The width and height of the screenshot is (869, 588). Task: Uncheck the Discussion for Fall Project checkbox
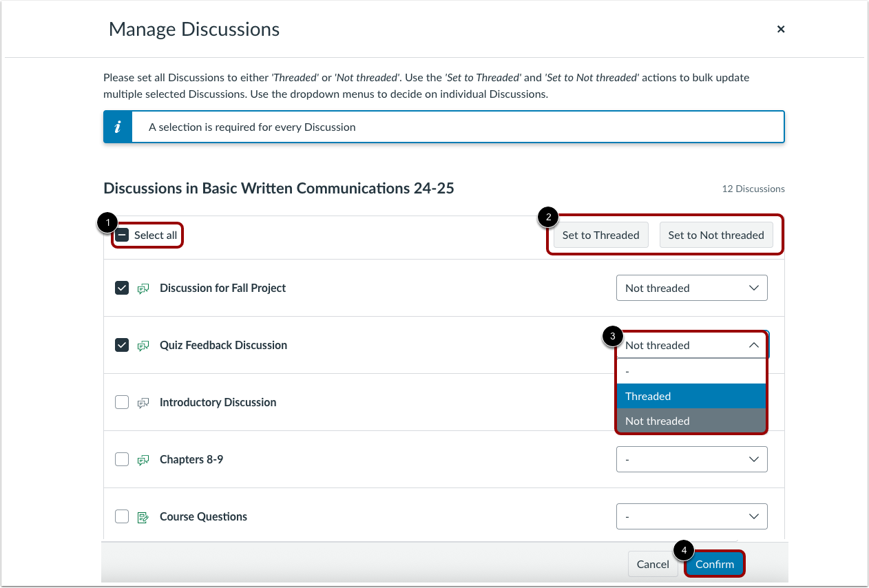coord(122,288)
